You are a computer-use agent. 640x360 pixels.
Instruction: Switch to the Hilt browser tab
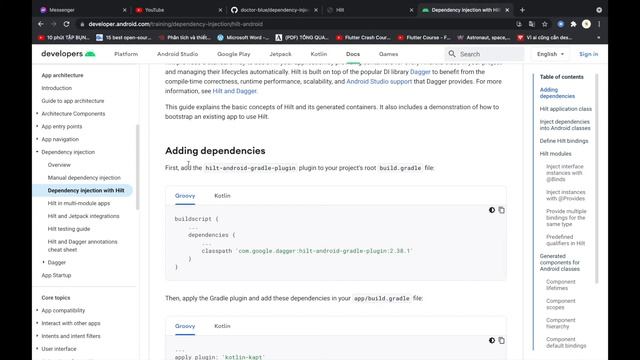click(369, 10)
